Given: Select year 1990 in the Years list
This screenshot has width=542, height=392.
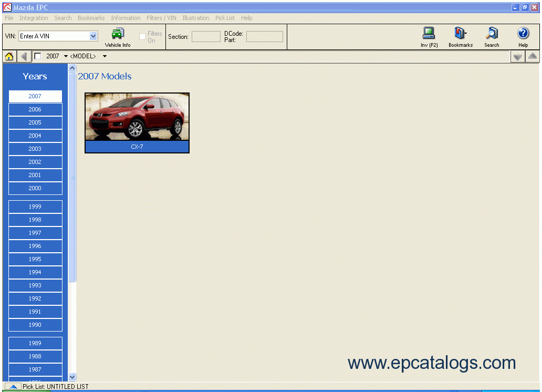Looking at the screenshot, I should 35,325.
